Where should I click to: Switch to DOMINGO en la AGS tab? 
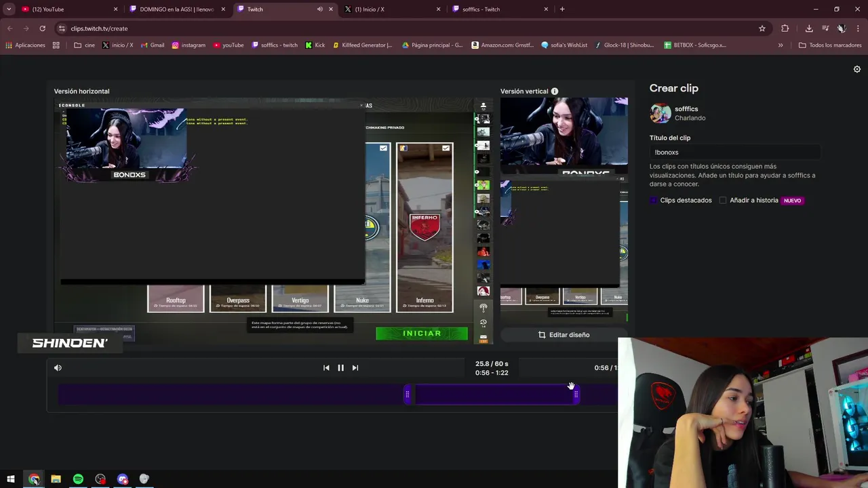176,9
